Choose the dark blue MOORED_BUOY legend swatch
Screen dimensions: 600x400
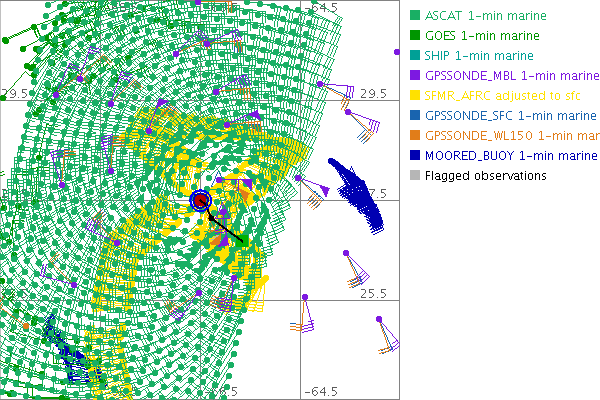coord(415,155)
